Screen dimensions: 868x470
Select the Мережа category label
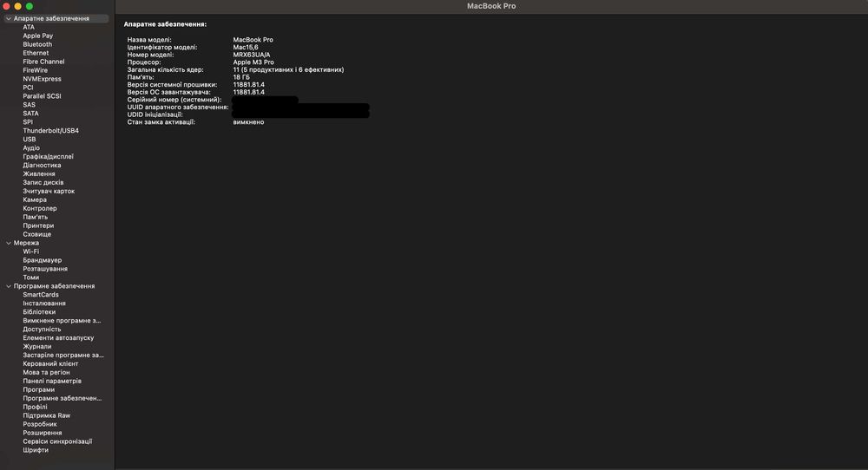point(27,244)
